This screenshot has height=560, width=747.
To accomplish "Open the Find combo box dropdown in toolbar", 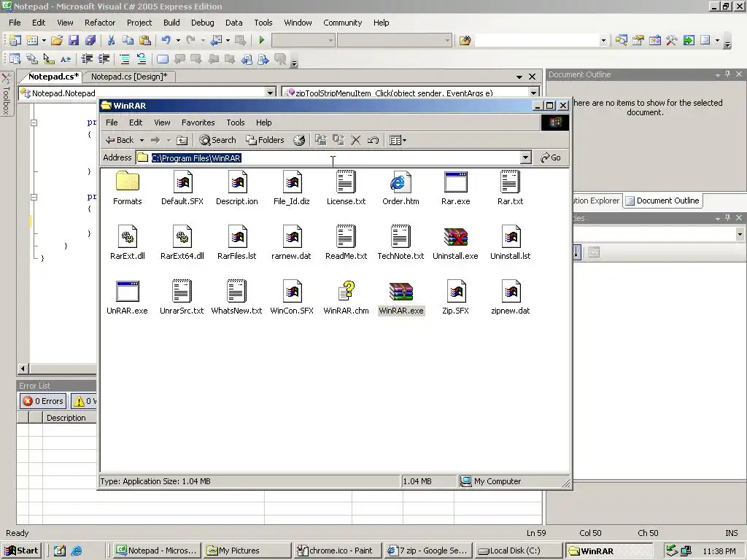I will tap(603, 41).
